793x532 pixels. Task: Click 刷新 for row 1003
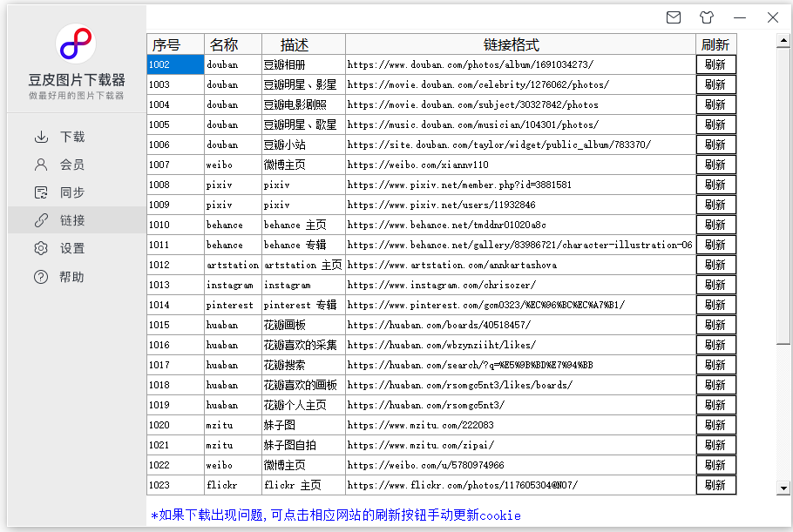[715, 84]
